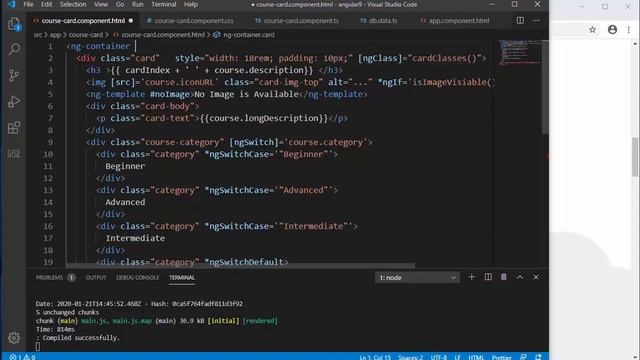Open the Explorer view in activity bar
Screen dimensions: 640x360
pyautogui.click(x=14, y=24)
